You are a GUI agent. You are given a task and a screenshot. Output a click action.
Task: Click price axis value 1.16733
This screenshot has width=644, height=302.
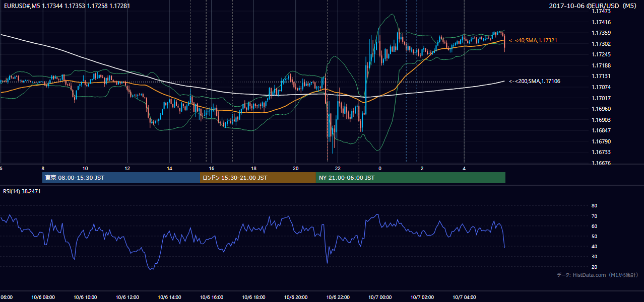[601, 152]
